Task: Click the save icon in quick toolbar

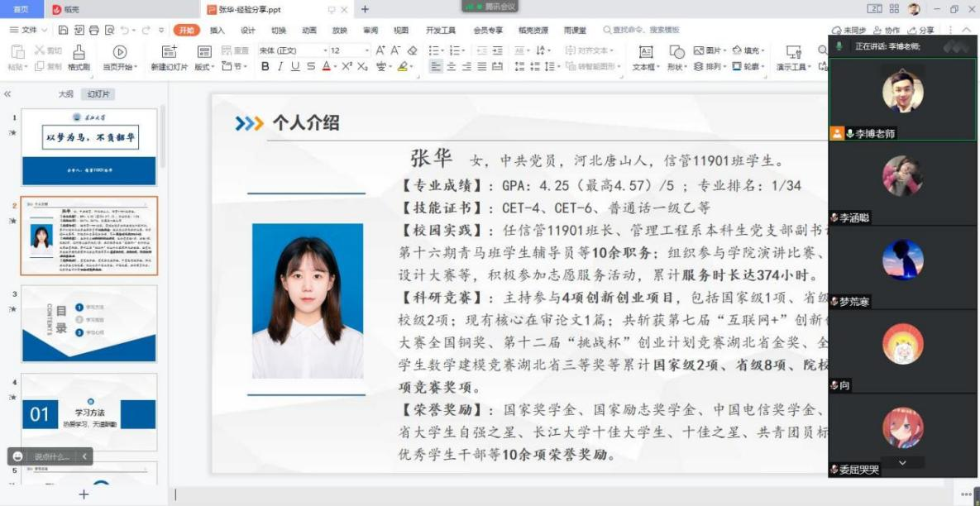Action: click(x=64, y=31)
